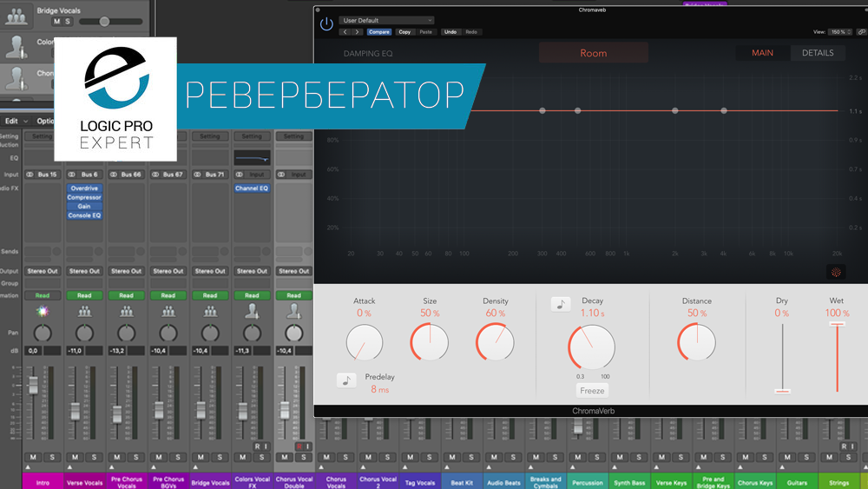Click the Wet level slider handle
Image resolution: width=868 pixels, height=489 pixels.
837,324
